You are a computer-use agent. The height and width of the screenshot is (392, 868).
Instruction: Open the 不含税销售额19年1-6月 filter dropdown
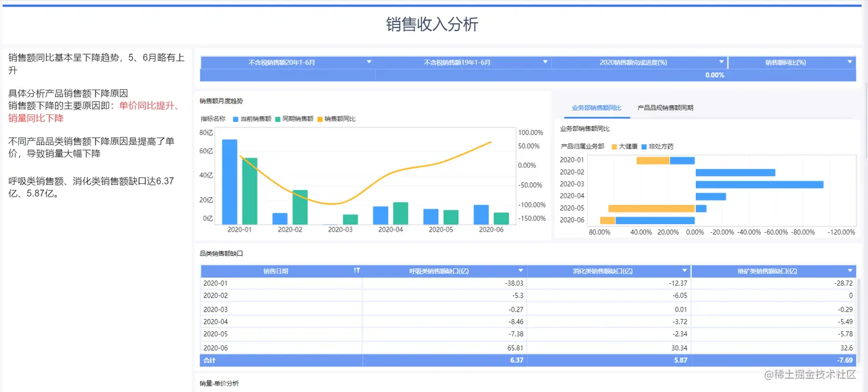[x=544, y=62]
